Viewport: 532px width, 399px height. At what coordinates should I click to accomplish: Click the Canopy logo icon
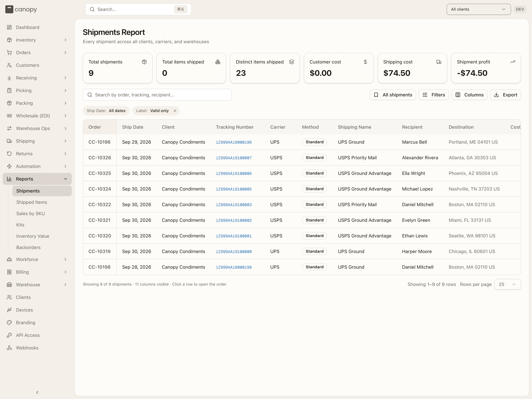point(9,9)
